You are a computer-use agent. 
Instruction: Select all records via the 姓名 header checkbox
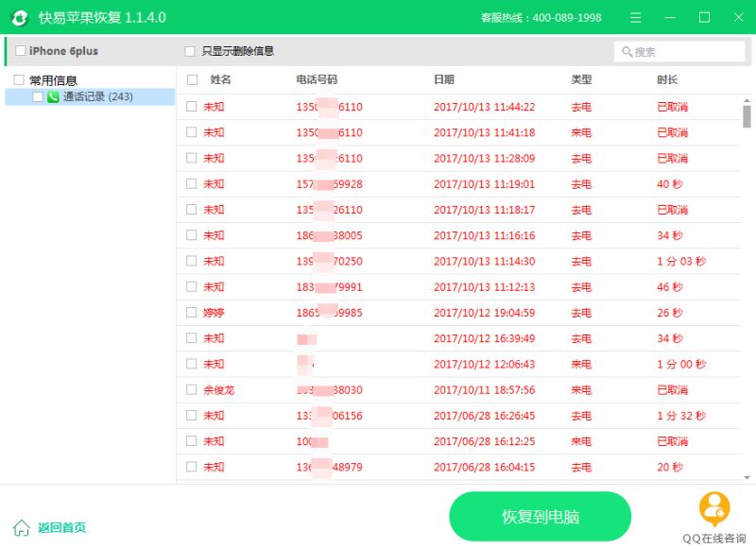coord(193,78)
